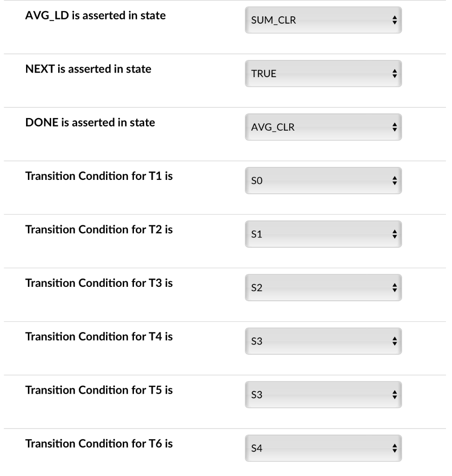The image size is (452, 476).
Task: Open the Transition Condition T5 dropdown
Action: pos(323,394)
